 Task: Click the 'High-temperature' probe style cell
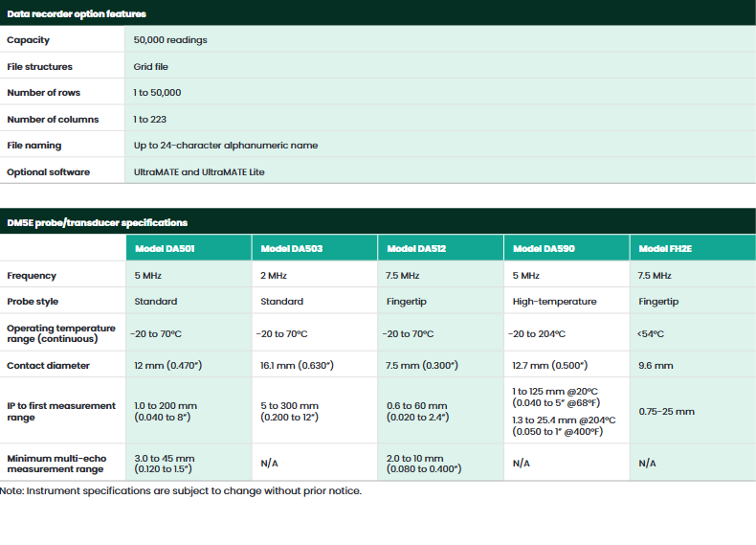coord(554,301)
